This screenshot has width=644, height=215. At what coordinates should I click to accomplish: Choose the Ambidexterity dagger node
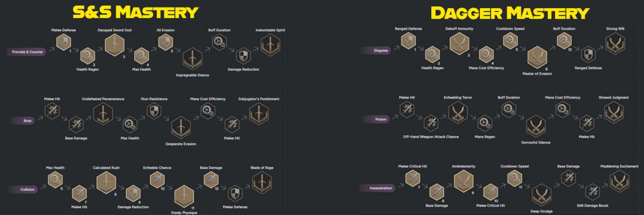463,181
